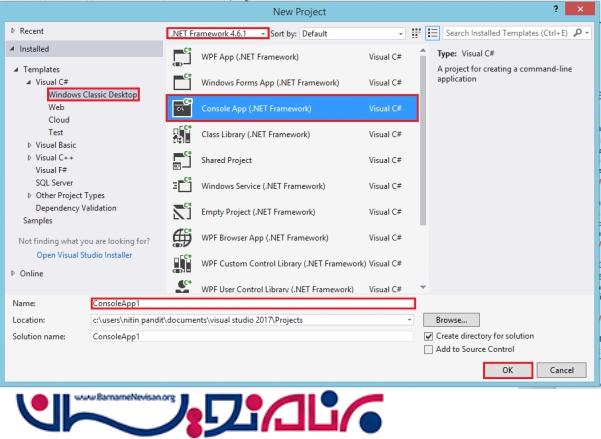
Task: Expand the Visual C++ tree node
Action: [x=29, y=158]
